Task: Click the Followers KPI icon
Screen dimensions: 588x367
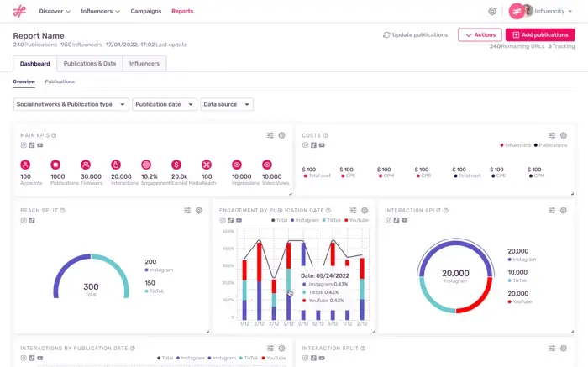Action: point(86,165)
